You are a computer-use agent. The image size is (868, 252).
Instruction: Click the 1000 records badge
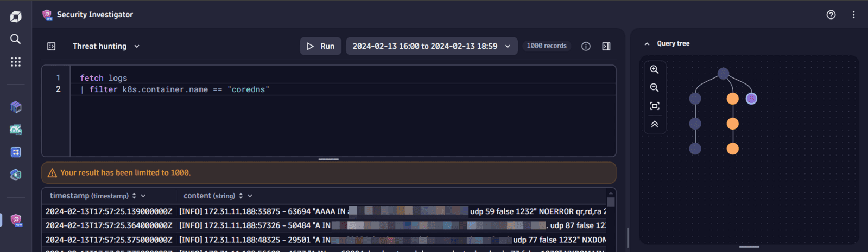tap(546, 46)
